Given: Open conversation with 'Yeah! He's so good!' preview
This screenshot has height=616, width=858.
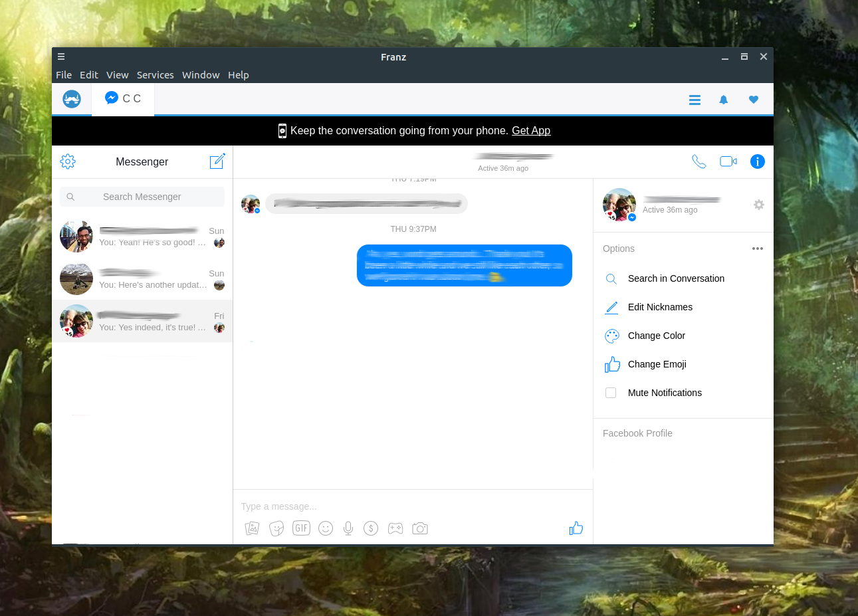Looking at the screenshot, I should click(142, 237).
